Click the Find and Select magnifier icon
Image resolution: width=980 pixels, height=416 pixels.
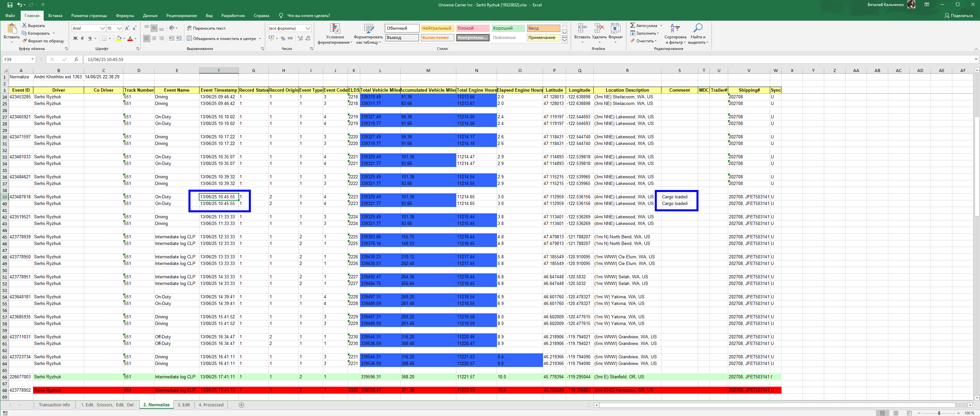698,28
